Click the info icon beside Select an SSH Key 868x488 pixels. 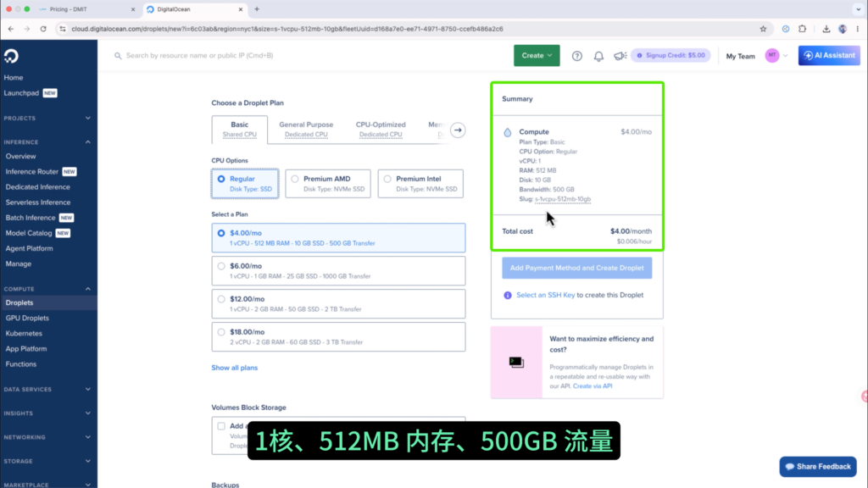coord(508,296)
